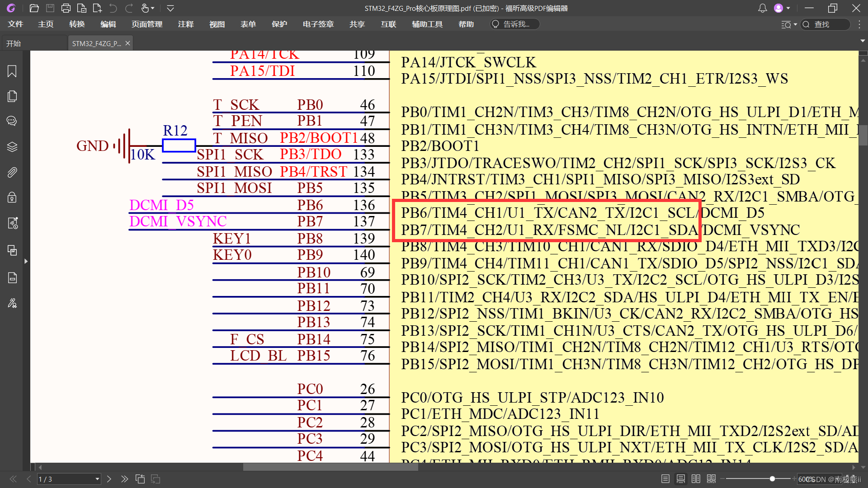This screenshot has width=868, height=488.
Task: Click the Redo icon
Action: (129, 8)
